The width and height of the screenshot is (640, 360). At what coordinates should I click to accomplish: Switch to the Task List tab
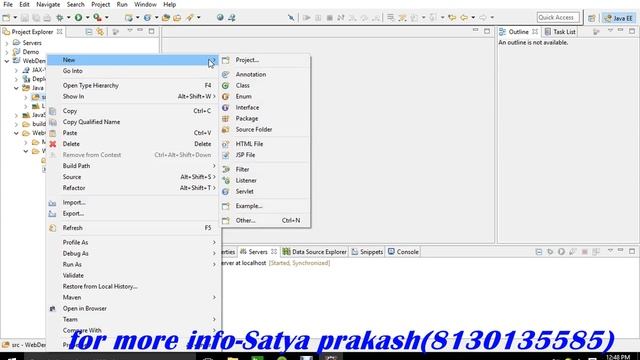coord(560,31)
